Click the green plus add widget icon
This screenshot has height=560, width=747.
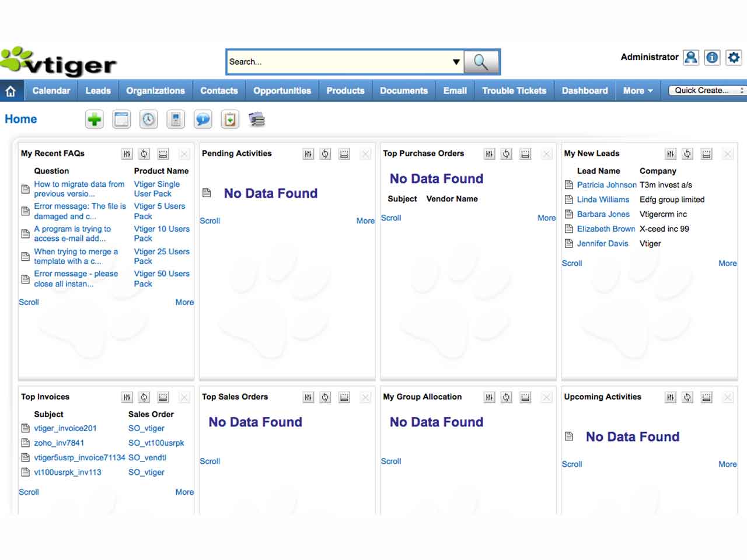pos(94,120)
